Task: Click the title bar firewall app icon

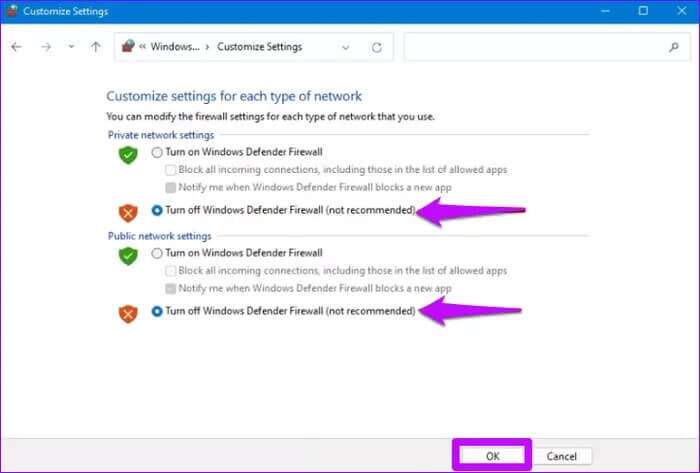Action: pos(11,11)
